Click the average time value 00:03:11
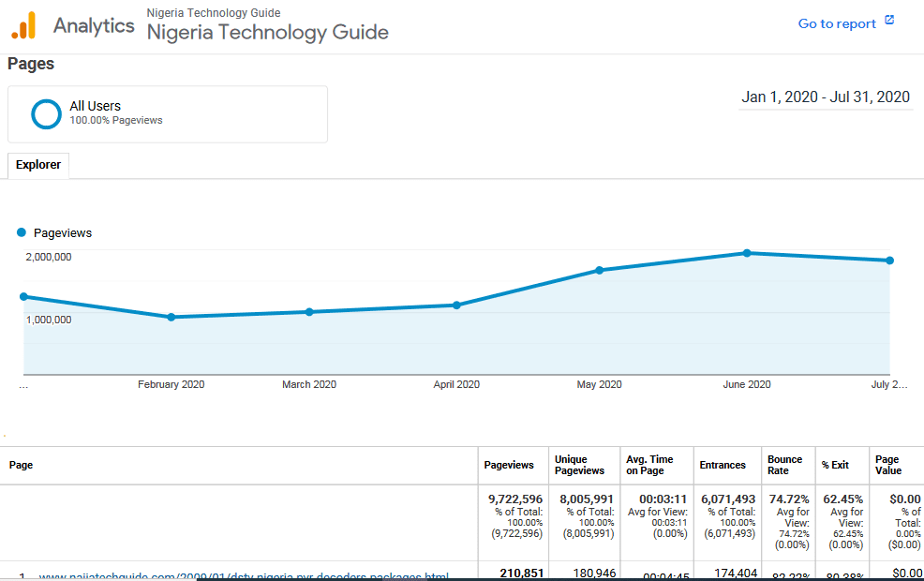 pyautogui.click(x=663, y=499)
